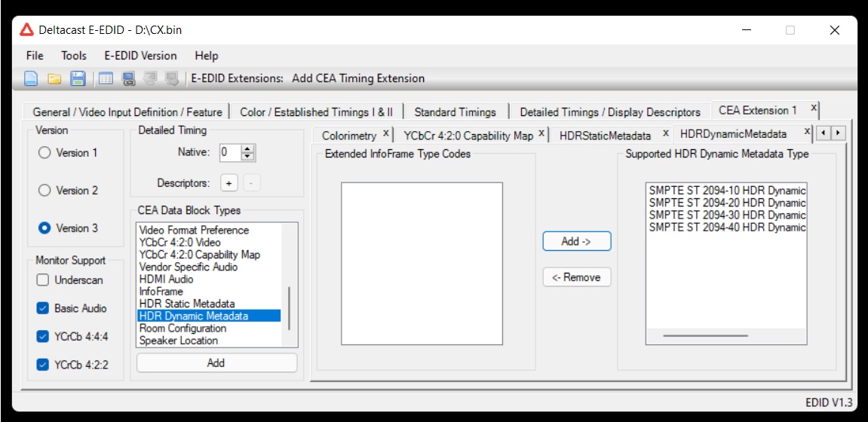This screenshot has width=868, height=422.
Task: Select YCbCr 4:2:0 Capability Map list item
Action: point(209,255)
